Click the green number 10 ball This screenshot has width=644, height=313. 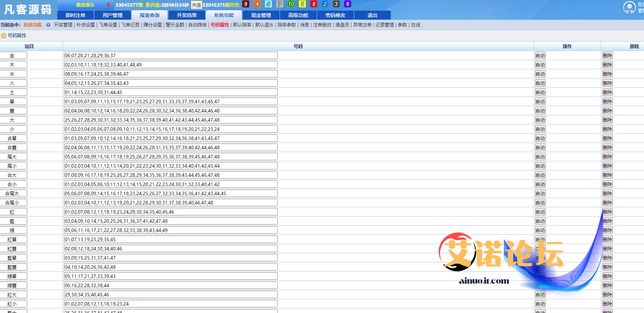click(291, 4)
